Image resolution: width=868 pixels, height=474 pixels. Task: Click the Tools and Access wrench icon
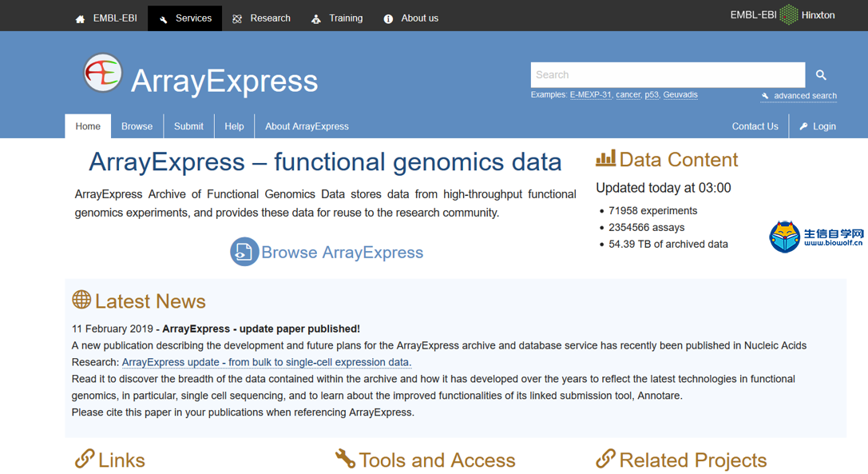346,459
